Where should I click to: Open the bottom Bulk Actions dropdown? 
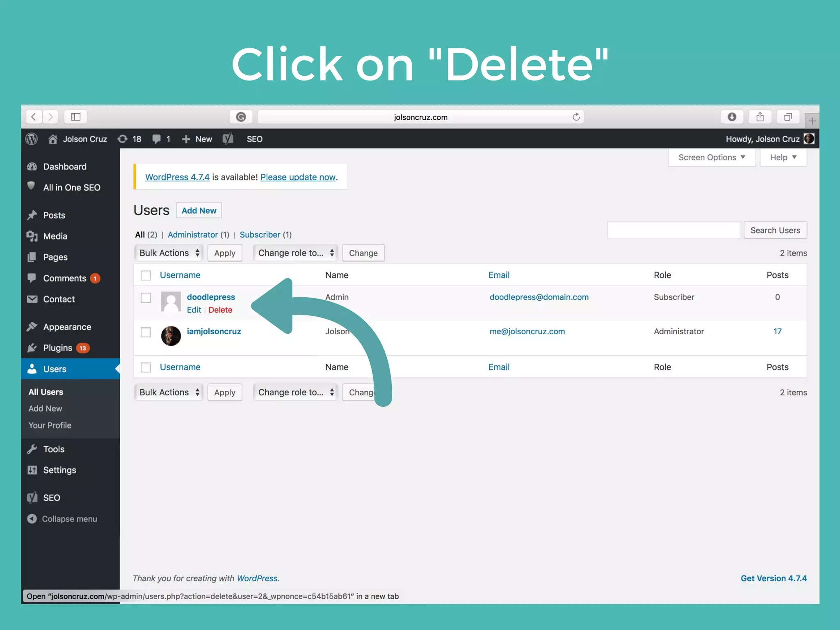169,393
